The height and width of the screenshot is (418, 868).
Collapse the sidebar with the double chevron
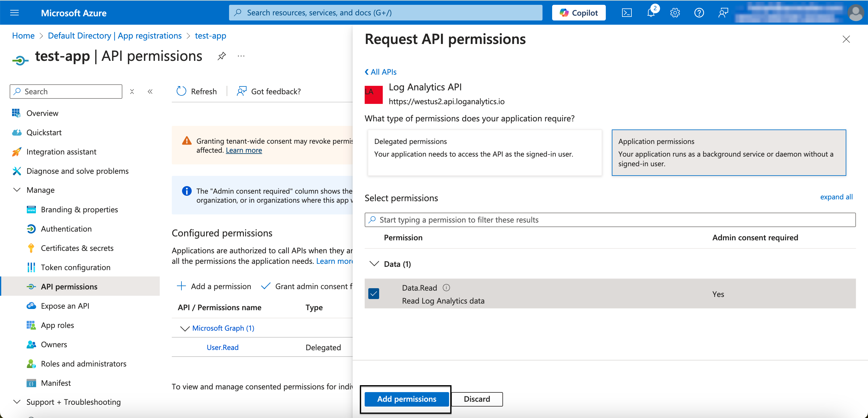point(150,92)
